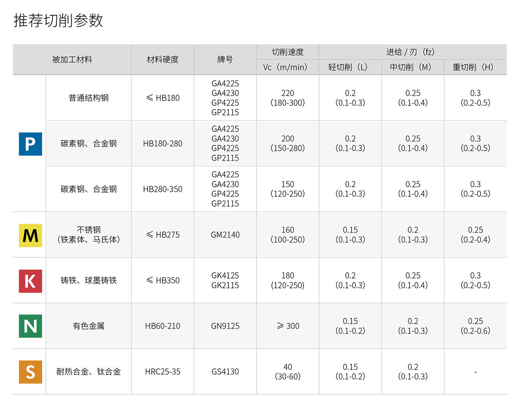Click light cutting 0.15 in the GM2140 row
The height and width of the screenshot is (405, 532).
point(350,235)
